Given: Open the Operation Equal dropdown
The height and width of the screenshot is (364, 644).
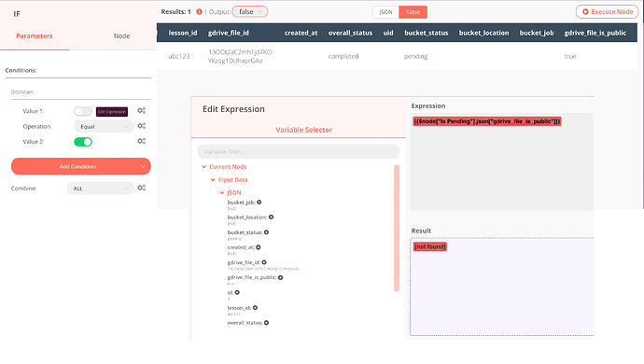Looking at the screenshot, I should (104, 127).
